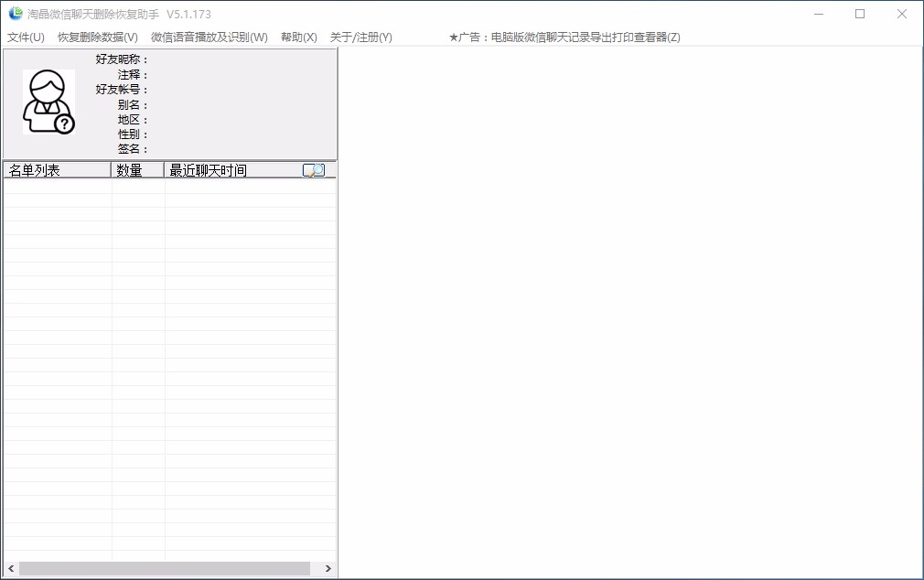
Task: Click the horizontal scrollbar thumb of the list
Action: pyautogui.click(x=165, y=569)
